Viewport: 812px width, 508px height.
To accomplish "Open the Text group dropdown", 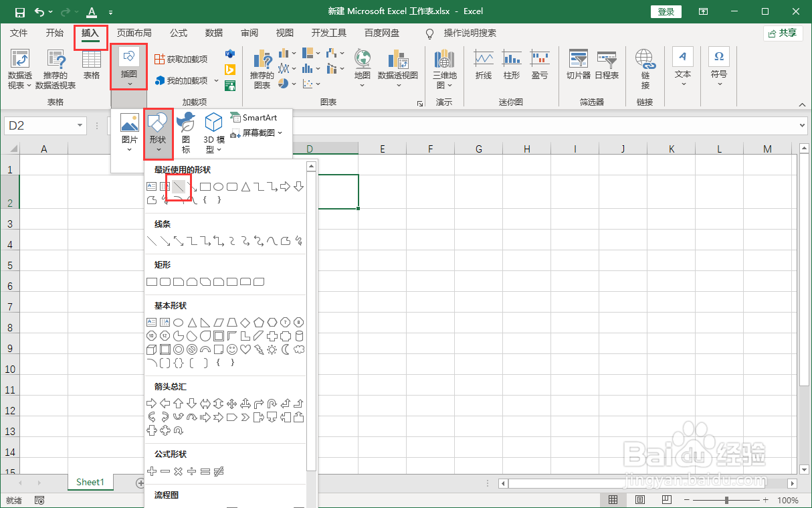I will coord(683,67).
